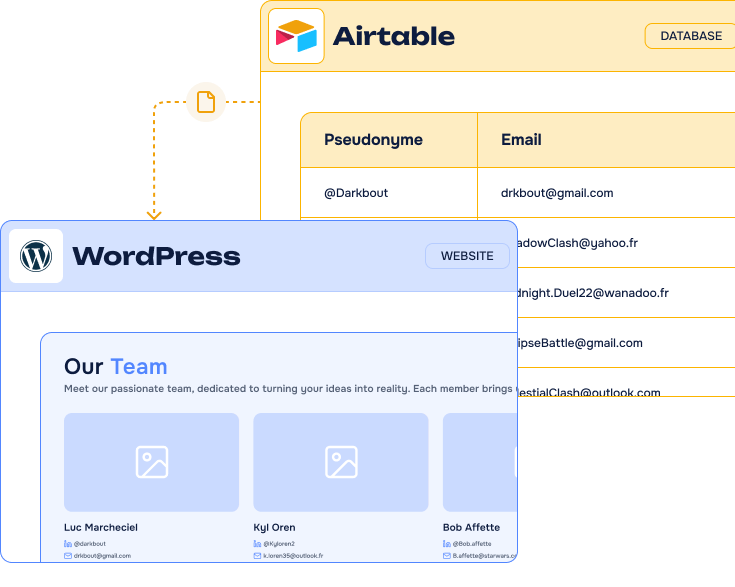Click the Kyl Oren name
The width and height of the screenshot is (735, 587).
[x=275, y=527]
